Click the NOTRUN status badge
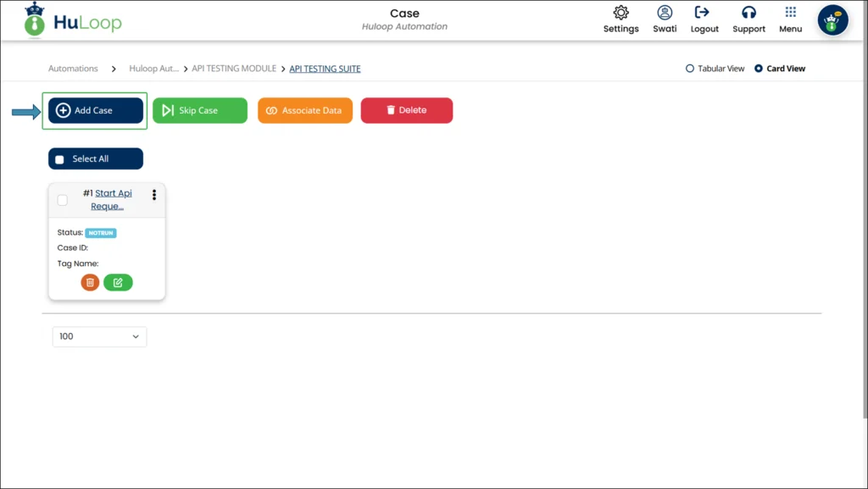 pyautogui.click(x=101, y=233)
